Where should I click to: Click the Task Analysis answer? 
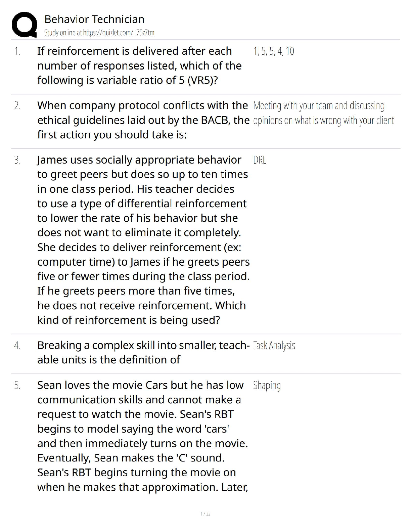point(274,346)
